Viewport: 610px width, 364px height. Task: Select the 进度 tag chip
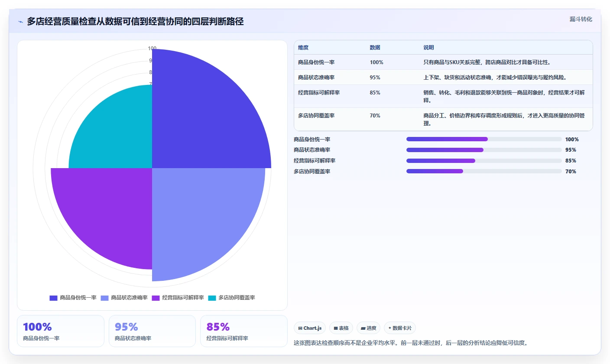[369, 328]
